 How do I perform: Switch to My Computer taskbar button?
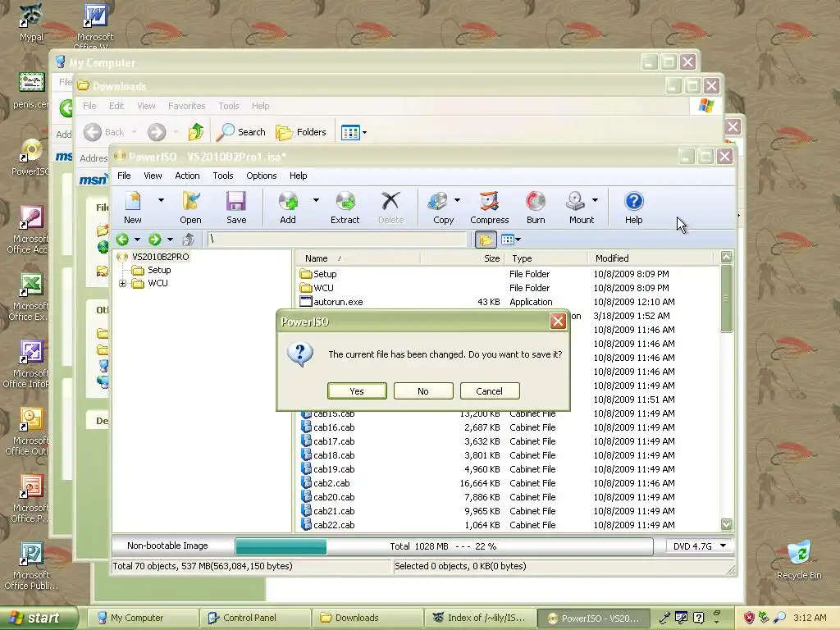coord(143,618)
